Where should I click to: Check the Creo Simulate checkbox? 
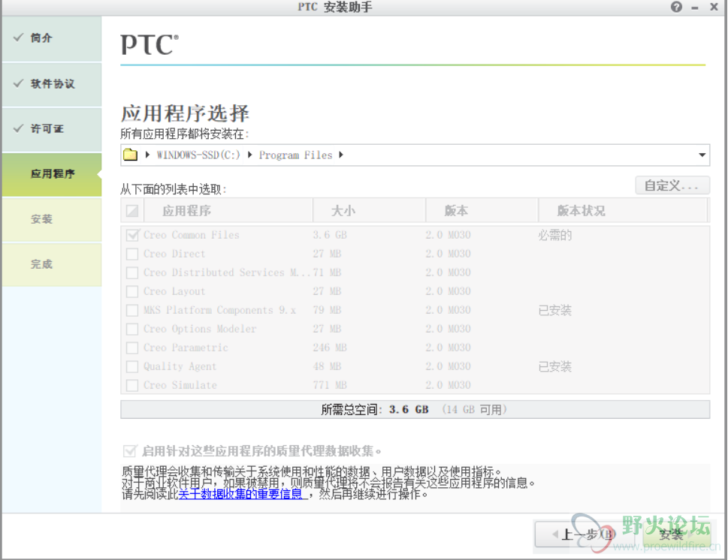(132, 385)
